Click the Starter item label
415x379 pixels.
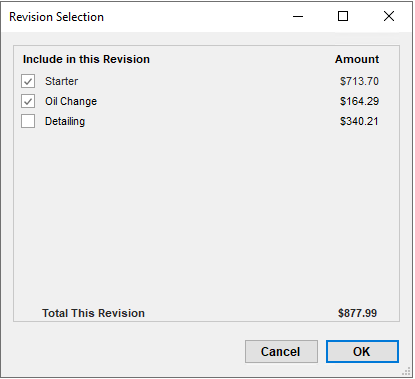coord(62,81)
